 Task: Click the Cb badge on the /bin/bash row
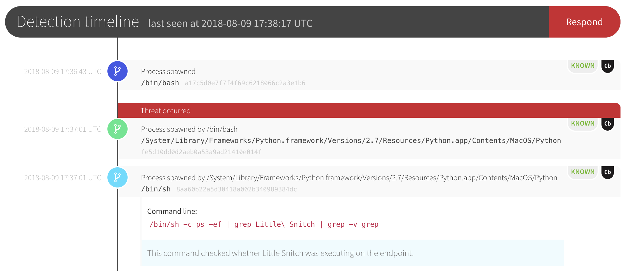tap(607, 66)
